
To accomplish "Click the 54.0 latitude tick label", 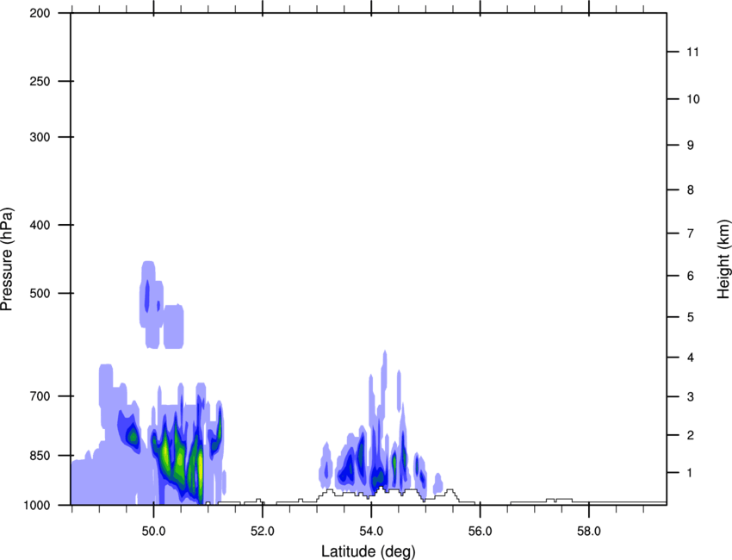I will (372, 532).
